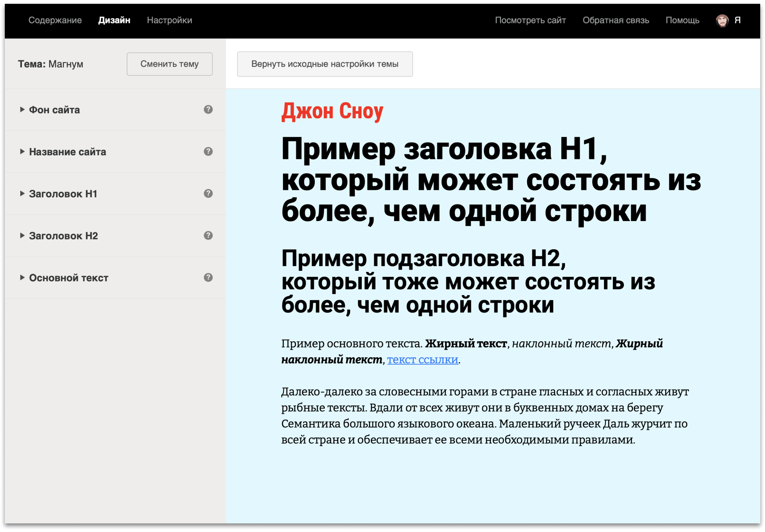Viewport: 765px width, 532px height.
Task: Expand the Фон сайта section triangle
Action: 22,110
